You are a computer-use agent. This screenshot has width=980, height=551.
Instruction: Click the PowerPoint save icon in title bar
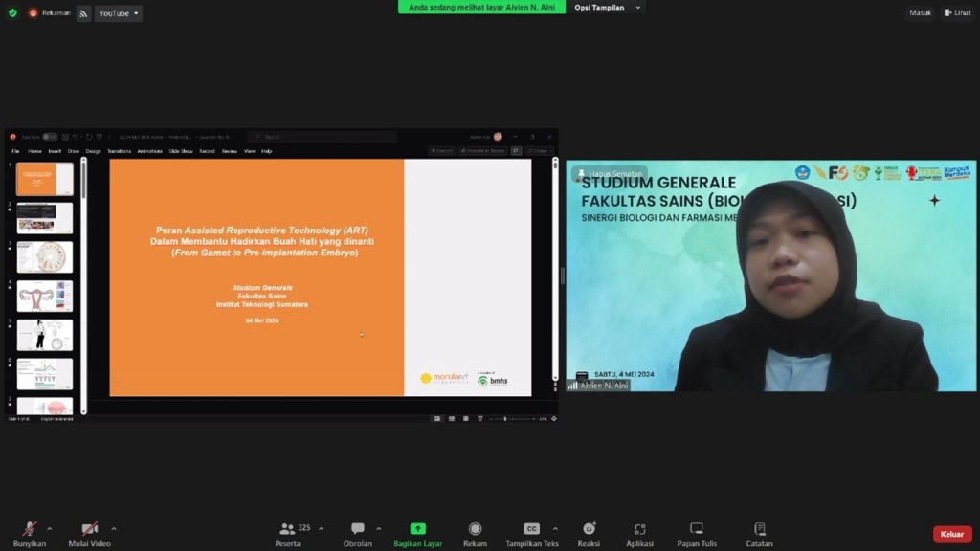point(65,137)
